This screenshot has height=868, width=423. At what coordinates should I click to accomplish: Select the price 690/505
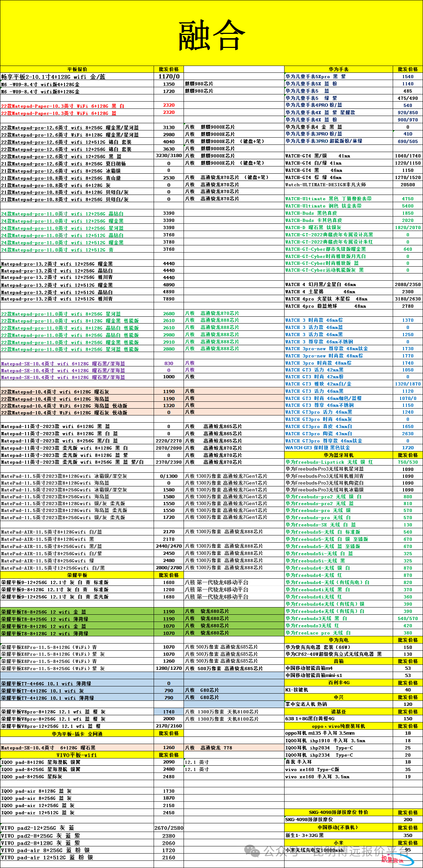(408, 141)
